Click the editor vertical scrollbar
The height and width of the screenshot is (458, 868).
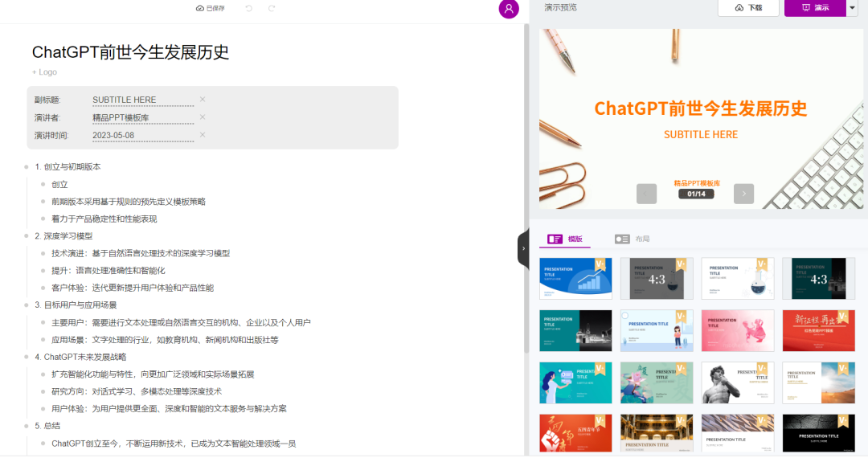526,189
